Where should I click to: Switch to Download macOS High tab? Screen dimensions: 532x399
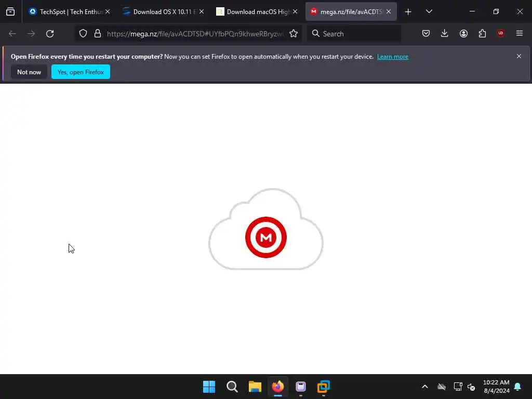[x=258, y=11]
